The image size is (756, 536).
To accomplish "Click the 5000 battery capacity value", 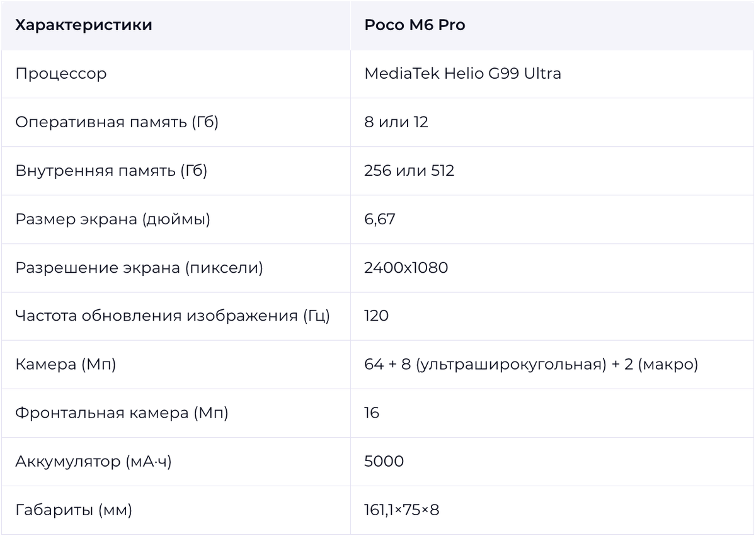I will tap(384, 462).
